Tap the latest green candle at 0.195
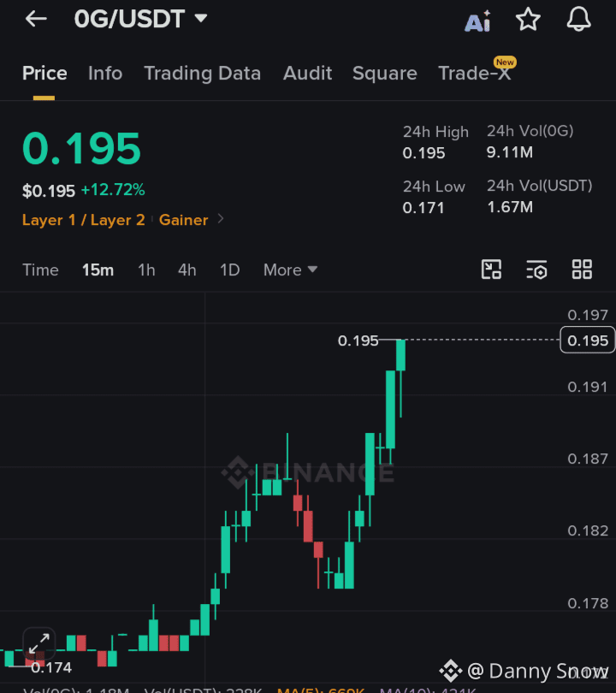This screenshot has width=616, height=693. (400, 355)
